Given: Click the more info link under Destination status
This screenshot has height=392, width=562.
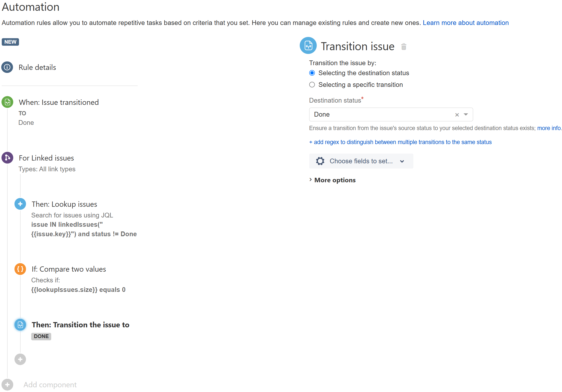Looking at the screenshot, I should pos(549,128).
